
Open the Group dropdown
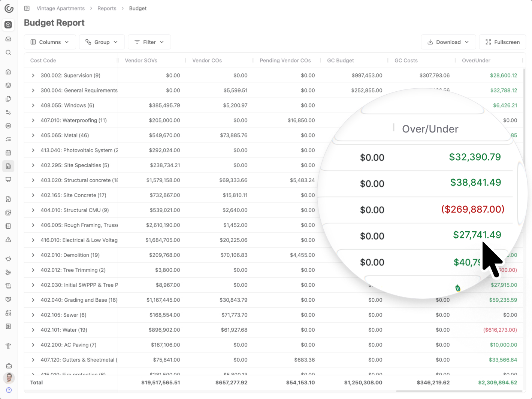pos(102,42)
